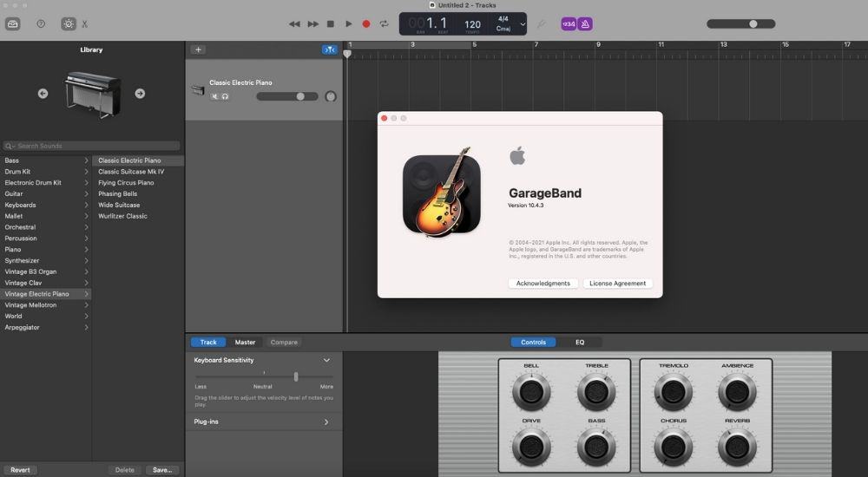Select the Classic Suitcase Mk IV patch
Viewport: 868px width, 477px height.
point(138,172)
